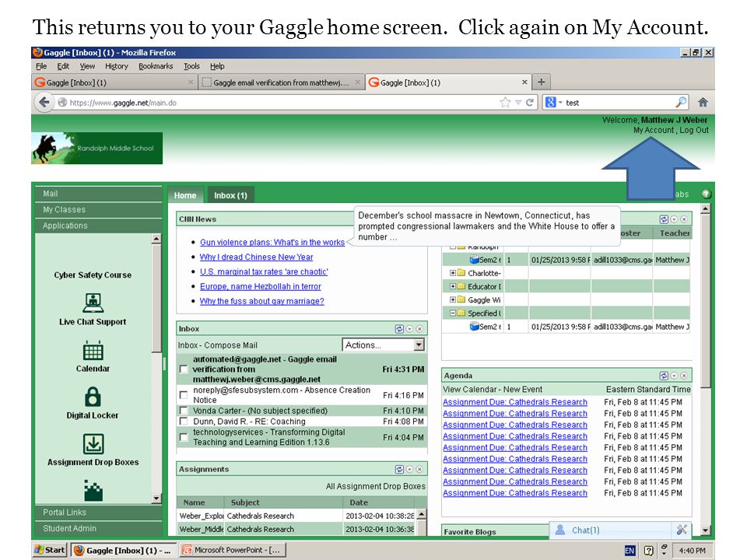747x560 pixels.
Task: Open the Bookmarks menu
Action: pyautogui.click(x=156, y=66)
